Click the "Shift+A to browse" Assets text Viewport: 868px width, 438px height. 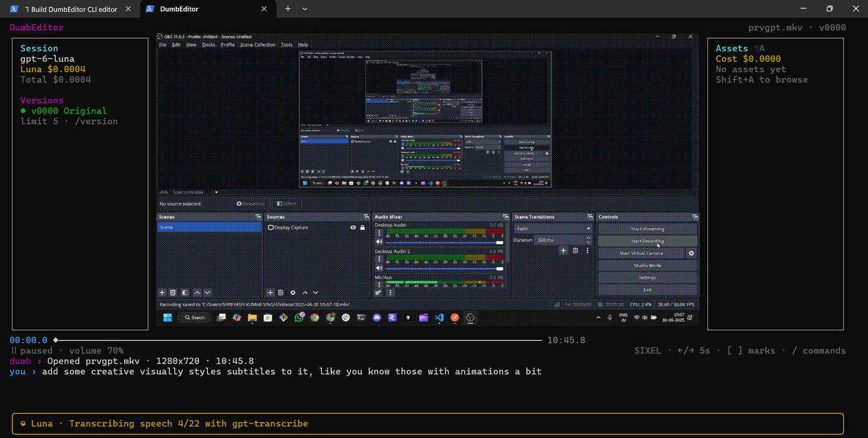tap(762, 80)
